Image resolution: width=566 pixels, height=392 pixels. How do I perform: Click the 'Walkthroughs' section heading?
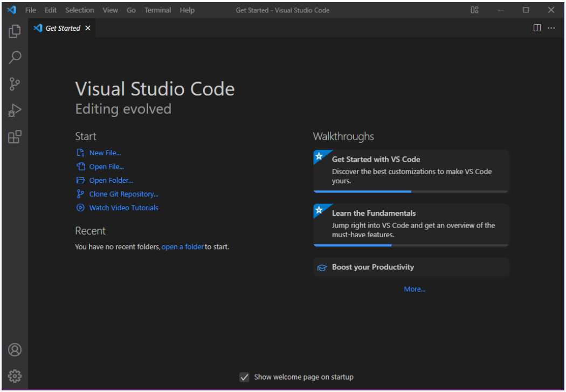pos(343,136)
